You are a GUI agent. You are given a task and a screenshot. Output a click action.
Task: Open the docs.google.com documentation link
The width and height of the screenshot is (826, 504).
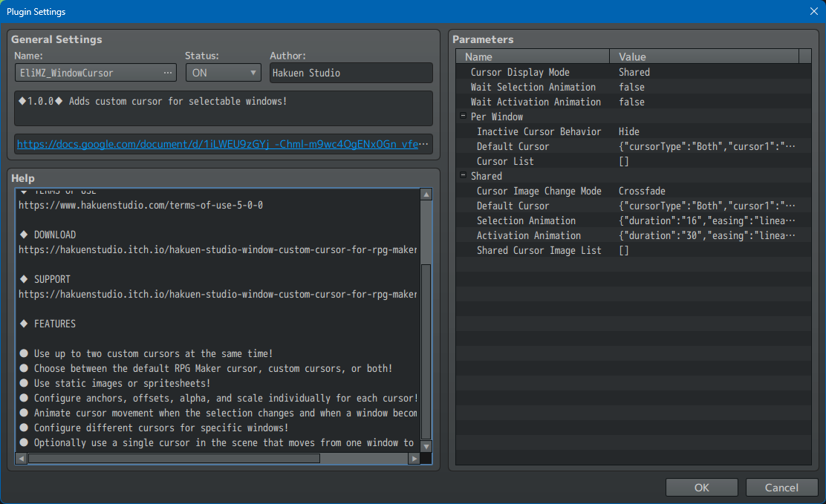[217, 144]
